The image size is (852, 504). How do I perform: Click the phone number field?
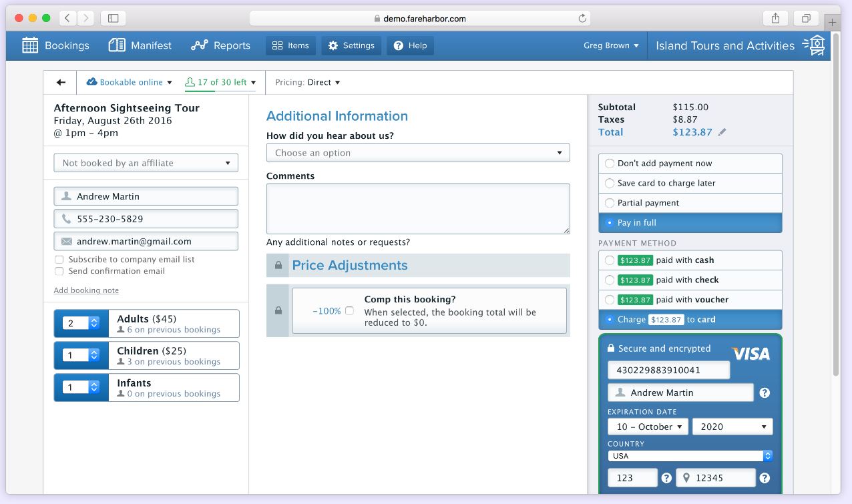[146, 218]
